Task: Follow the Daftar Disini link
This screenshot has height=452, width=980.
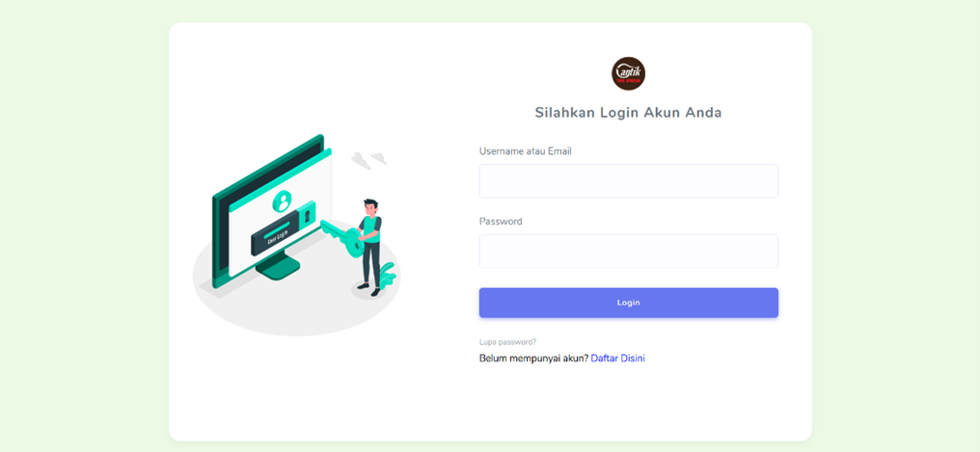Action: click(617, 359)
